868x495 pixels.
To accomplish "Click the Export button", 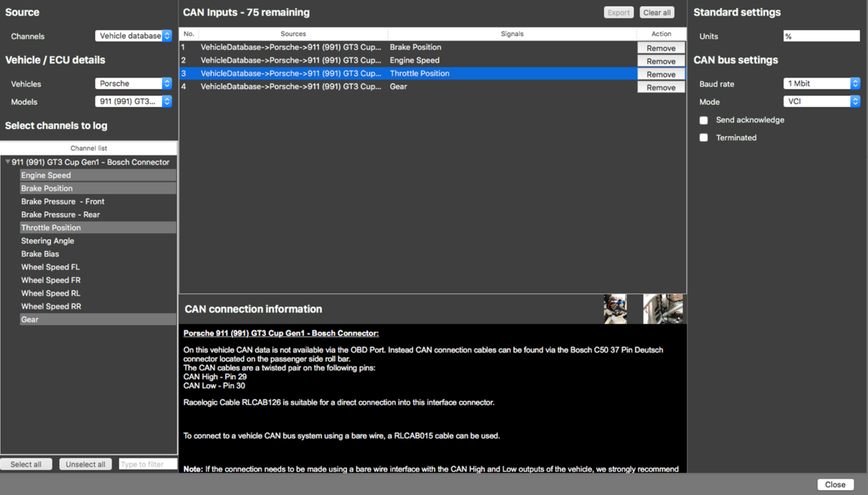I will tap(619, 12).
